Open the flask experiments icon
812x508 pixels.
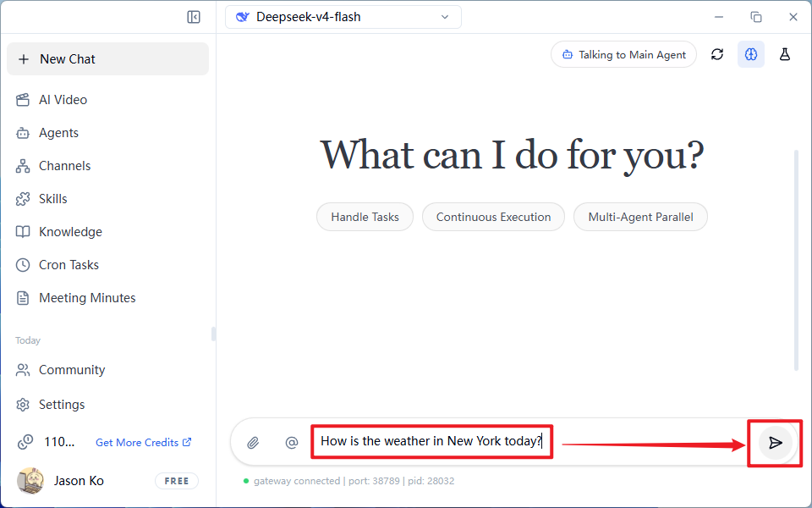[x=785, y=54]
